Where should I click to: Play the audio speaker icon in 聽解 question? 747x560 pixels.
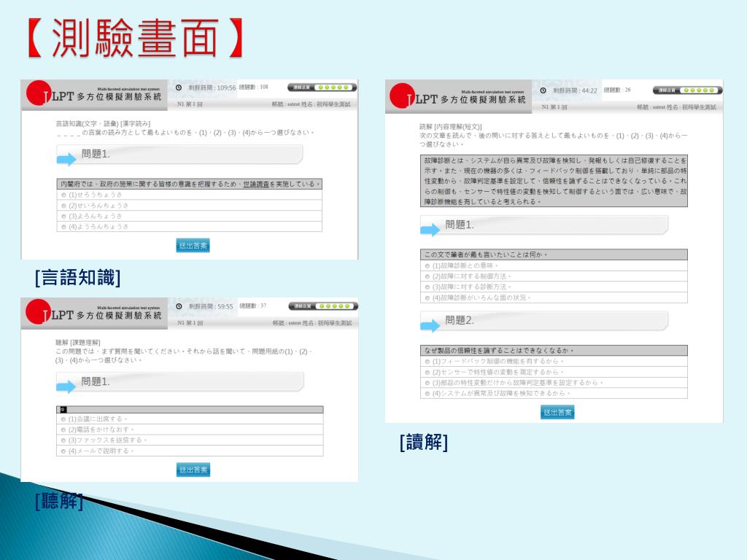tap(63, 410)
